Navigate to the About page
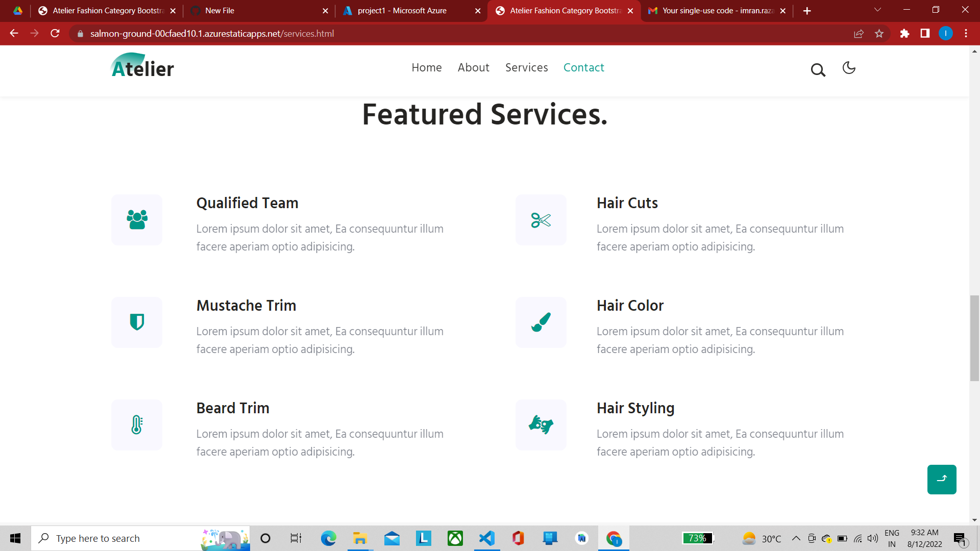980x551 pixels. coord(473,67)
